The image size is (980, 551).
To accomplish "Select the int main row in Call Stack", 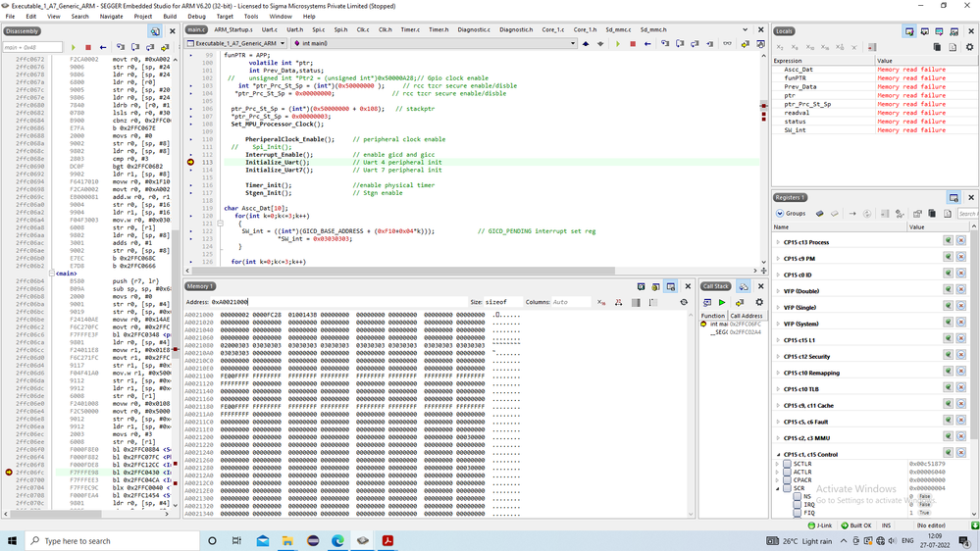I will click(733, 325).
